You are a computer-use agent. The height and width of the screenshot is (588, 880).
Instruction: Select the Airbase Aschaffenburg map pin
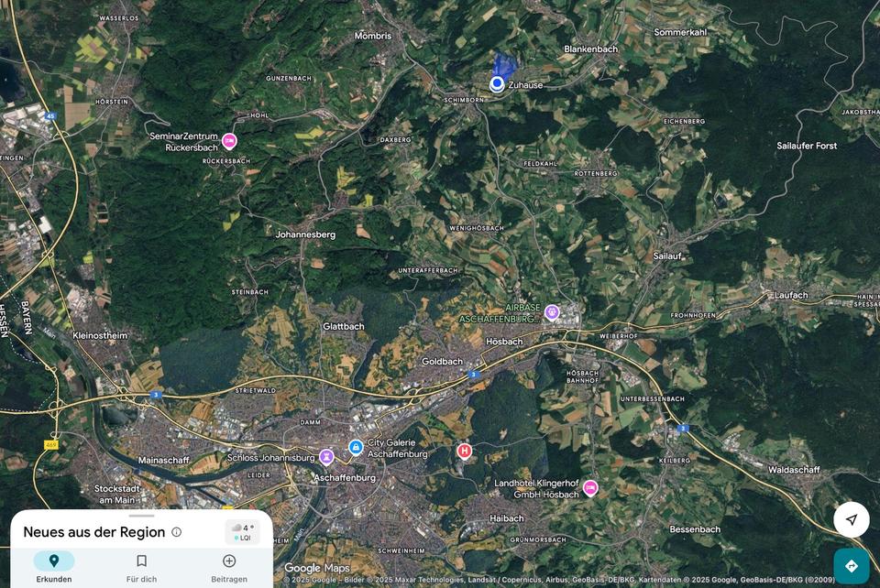552,312
